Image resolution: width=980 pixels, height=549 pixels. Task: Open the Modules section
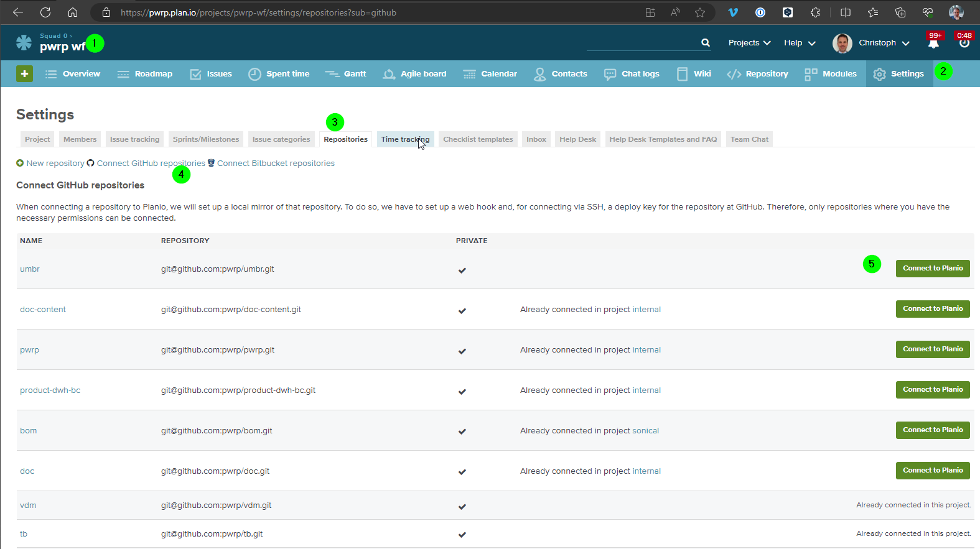pyautogui.click(x=831, y=74)
